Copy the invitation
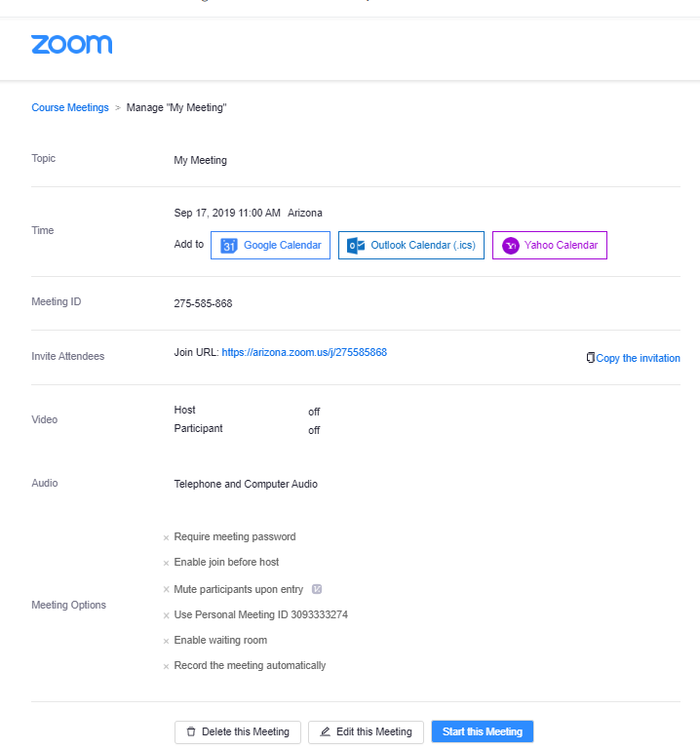Screen dimensions: 700x749 pyautogui.click(x=638, y=358)
